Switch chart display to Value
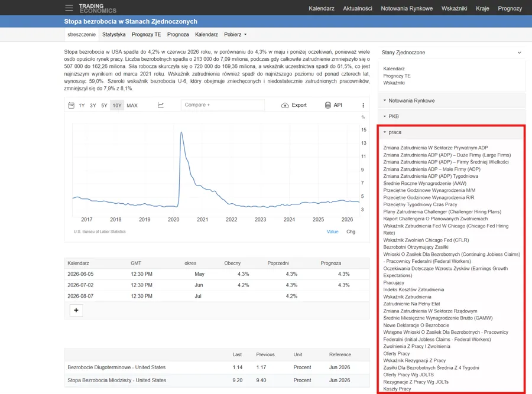The height and width of the screenshot is (394, 532). [332, 232]
